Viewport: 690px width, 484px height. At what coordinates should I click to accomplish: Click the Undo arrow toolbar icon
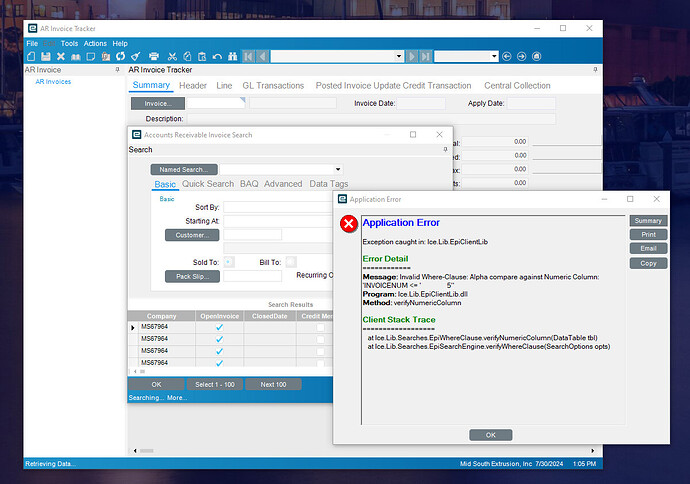[x=217, y=56]
